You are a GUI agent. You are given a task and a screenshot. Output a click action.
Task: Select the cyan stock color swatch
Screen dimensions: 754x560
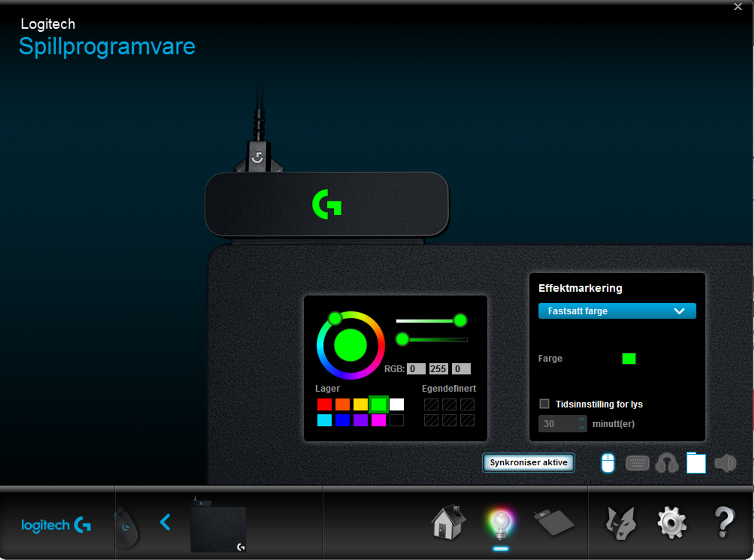324,420
